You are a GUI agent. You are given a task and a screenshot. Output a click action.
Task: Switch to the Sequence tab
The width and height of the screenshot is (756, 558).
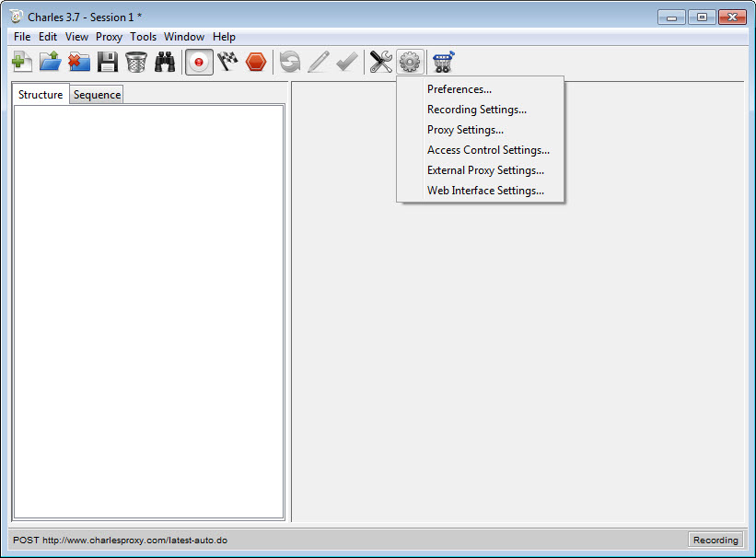[x=97, y=95]
